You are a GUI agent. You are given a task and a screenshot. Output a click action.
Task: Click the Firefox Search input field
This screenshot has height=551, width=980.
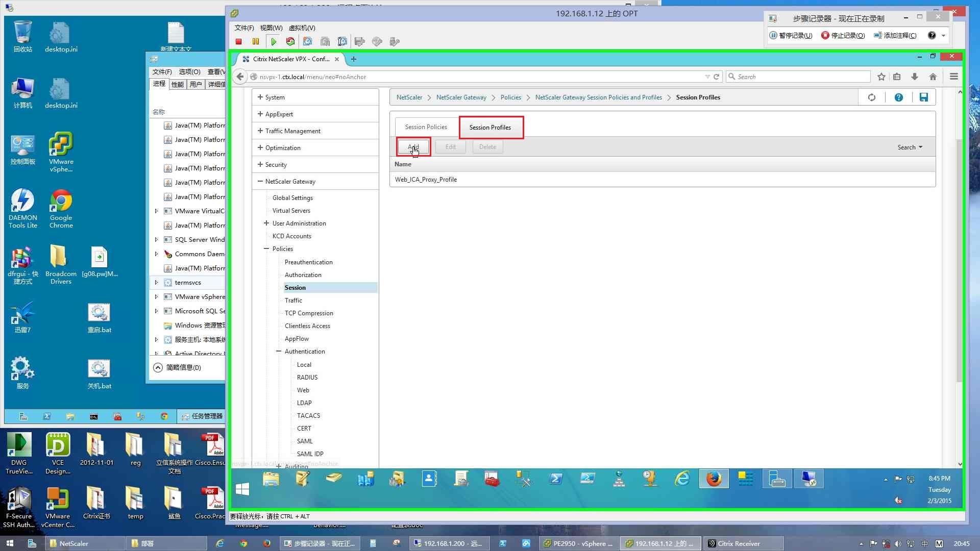tap(798, 77)
